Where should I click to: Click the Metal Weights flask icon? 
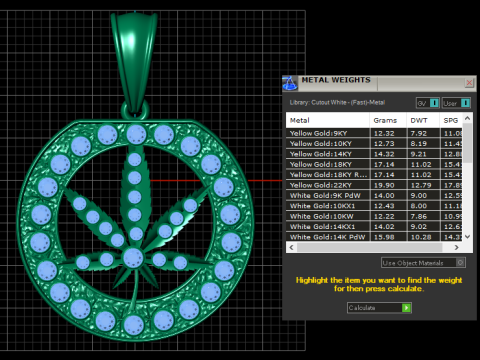pos(290,83)
